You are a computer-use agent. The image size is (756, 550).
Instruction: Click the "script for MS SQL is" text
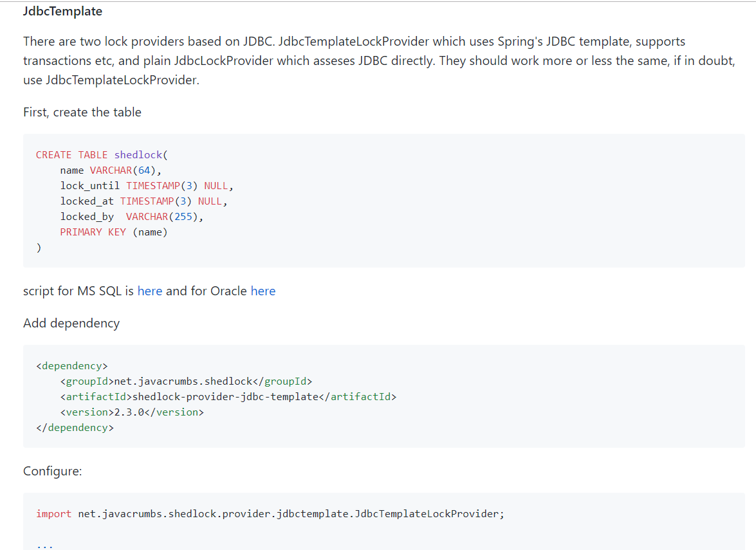(x=79, y=291)
